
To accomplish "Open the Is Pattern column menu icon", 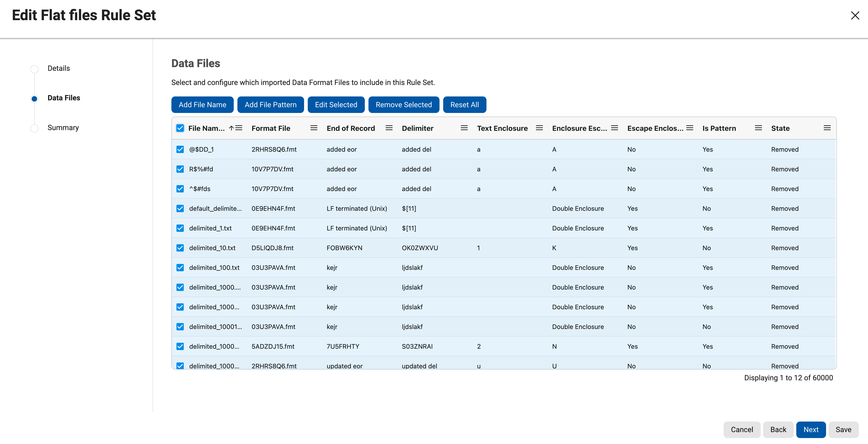I will [x=758, y=128].
